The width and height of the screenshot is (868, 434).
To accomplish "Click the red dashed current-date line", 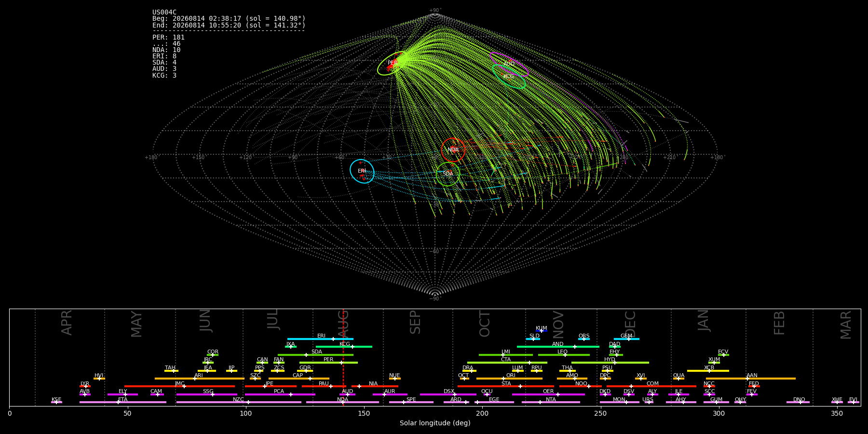I will point(343,357).
